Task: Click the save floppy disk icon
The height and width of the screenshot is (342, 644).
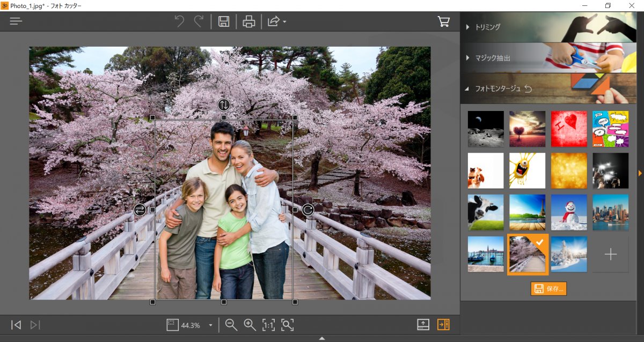Action: (224, 21)
